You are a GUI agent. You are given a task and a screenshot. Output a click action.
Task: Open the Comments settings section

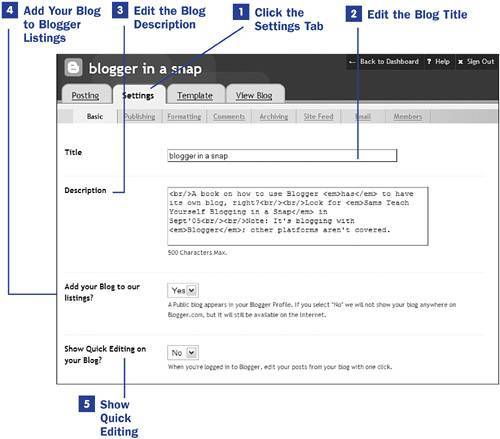[229, 116]
